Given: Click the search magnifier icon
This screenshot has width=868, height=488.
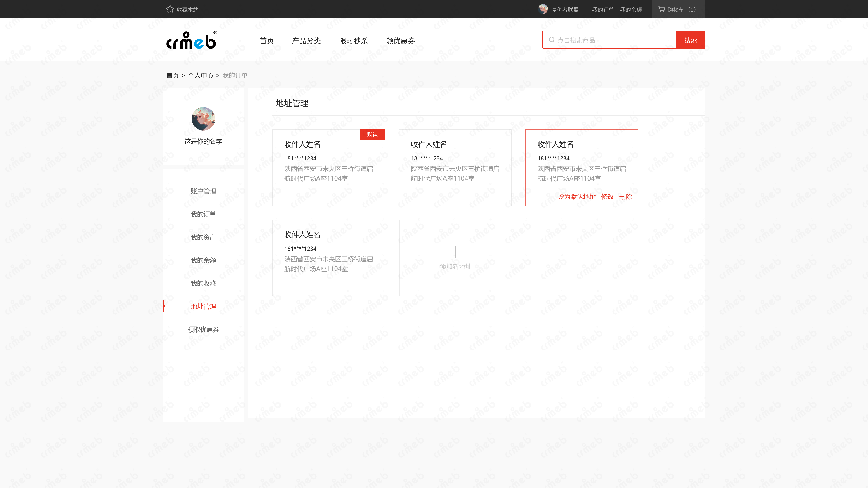Looking at the screenshot, I should click(x=552, y=40).
